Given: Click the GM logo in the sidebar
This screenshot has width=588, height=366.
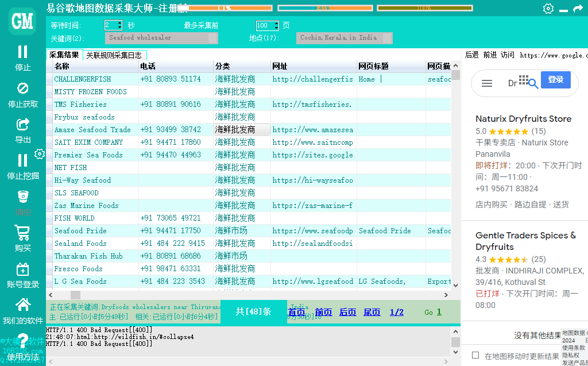Looking at the screenshot, I should pyautogui.click(x=22, y=21).
